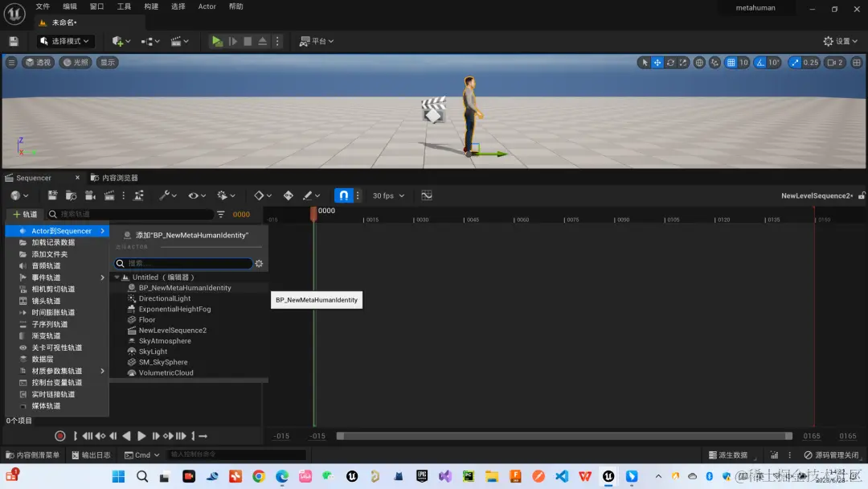The image size is (868, 489).
Task: Select SkyAtmosphere in actor list
Action: 165,341
